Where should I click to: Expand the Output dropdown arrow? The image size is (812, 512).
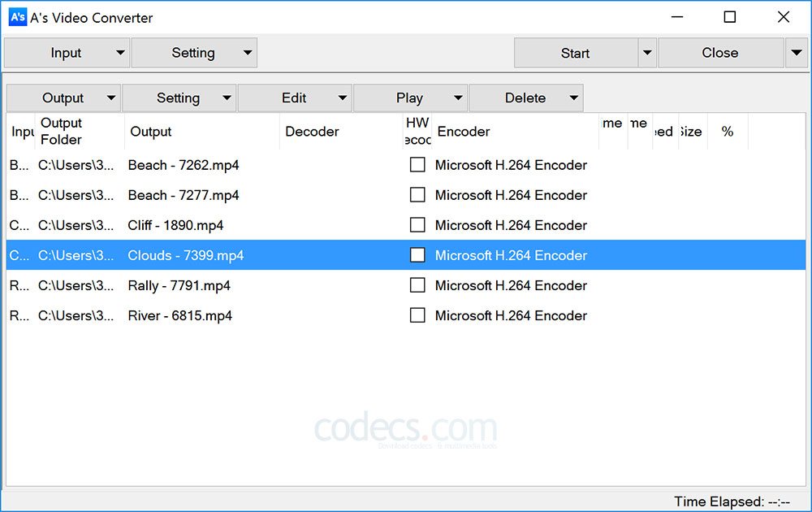pos(111,98)
